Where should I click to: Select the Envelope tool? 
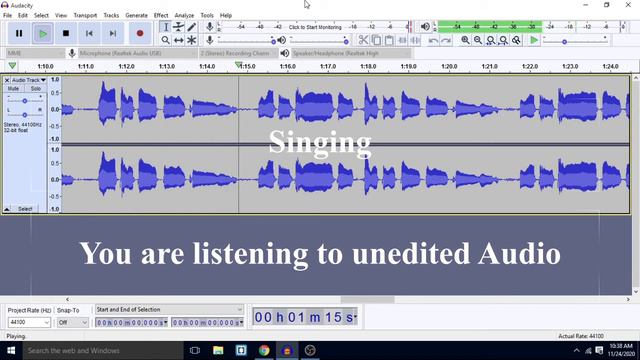178,27
